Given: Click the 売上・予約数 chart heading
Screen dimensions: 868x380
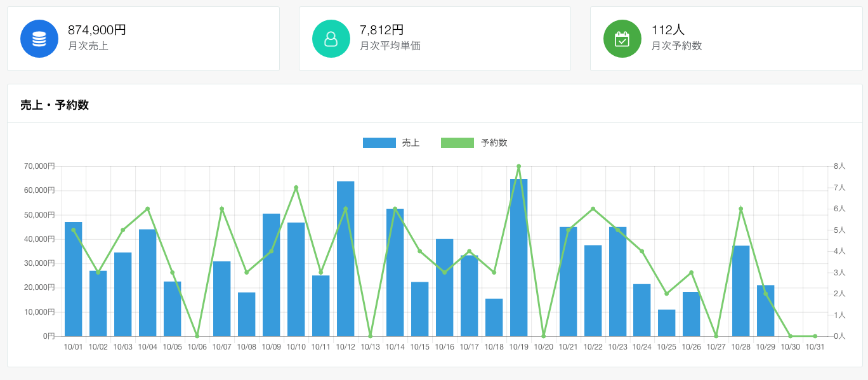Looking at the screenshot, I should pos(55,105).
